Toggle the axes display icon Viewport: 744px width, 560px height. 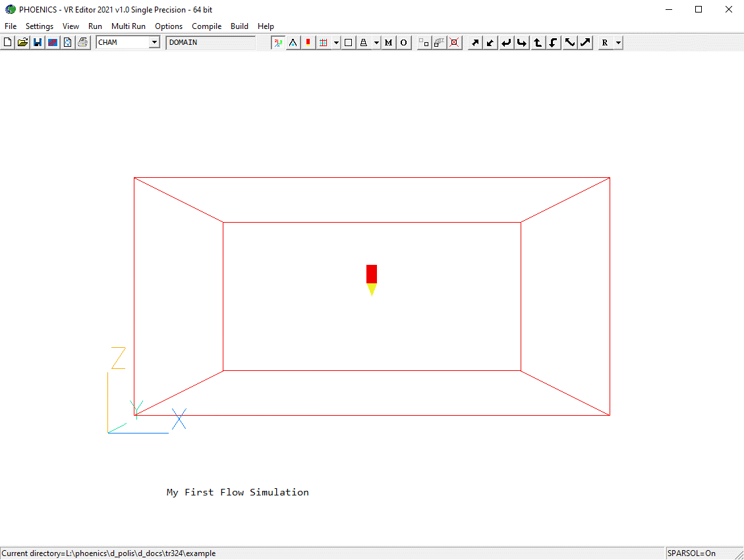pos(278,43)
